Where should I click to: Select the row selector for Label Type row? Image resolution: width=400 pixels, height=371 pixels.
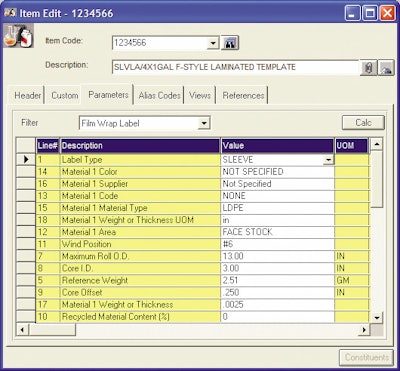pyautogui.click(x=26, y=160)
